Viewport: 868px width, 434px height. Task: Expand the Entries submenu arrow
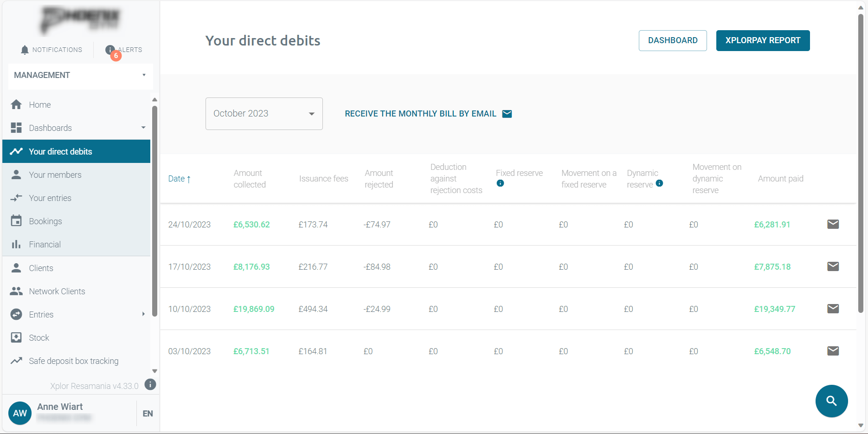(x=143, y=314)
